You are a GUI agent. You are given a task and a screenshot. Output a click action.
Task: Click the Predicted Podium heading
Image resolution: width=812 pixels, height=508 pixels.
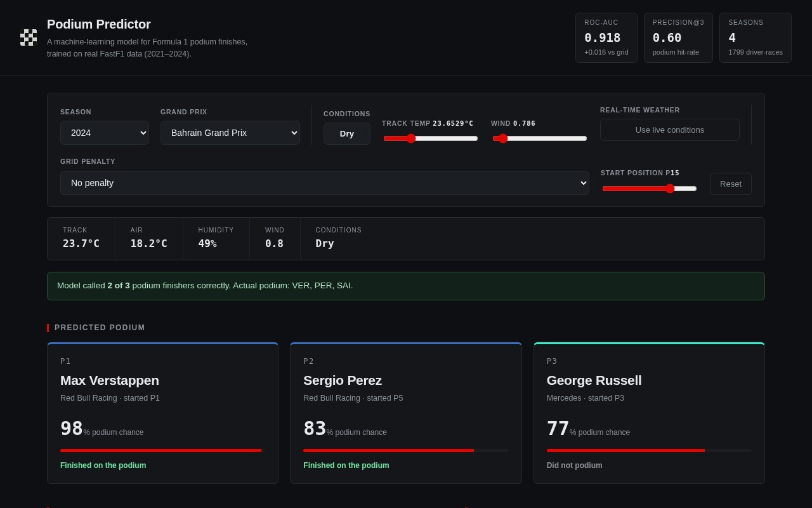pos(100,328)
